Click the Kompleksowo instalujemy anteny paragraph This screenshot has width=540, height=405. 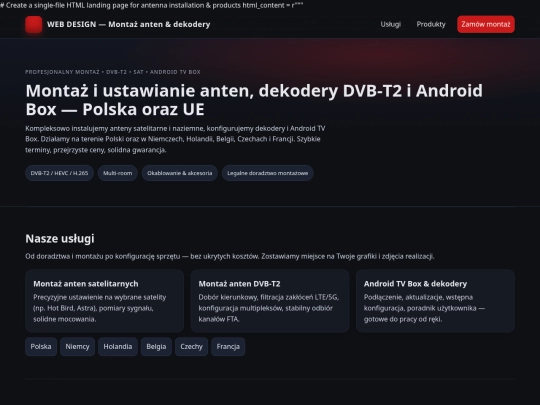click(x=175, y=139)
